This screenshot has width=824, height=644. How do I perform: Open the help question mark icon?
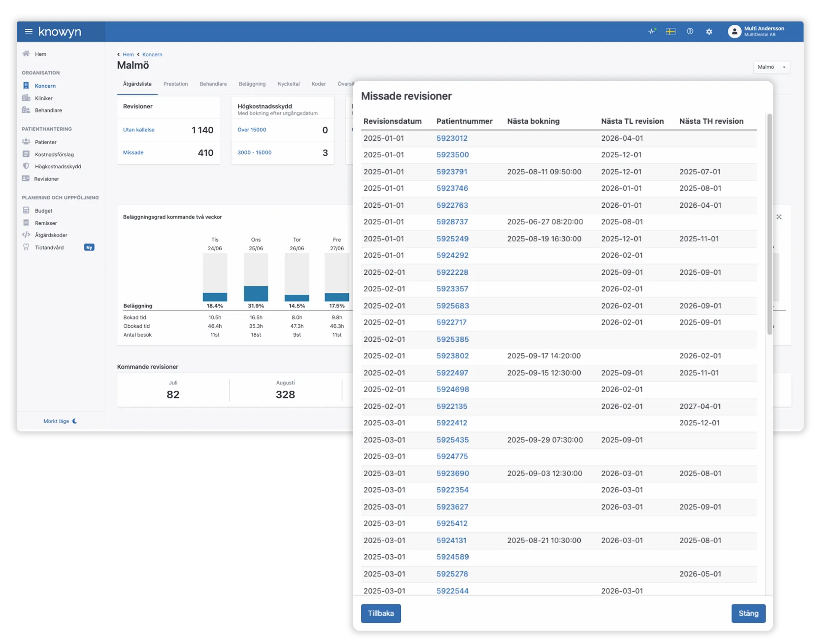[690, 31]
